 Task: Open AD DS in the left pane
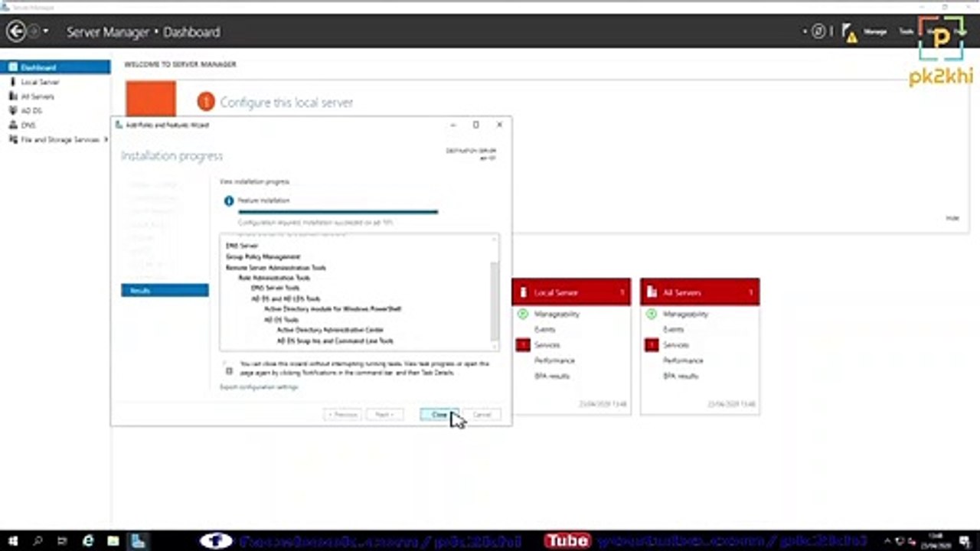coord(31,111)
